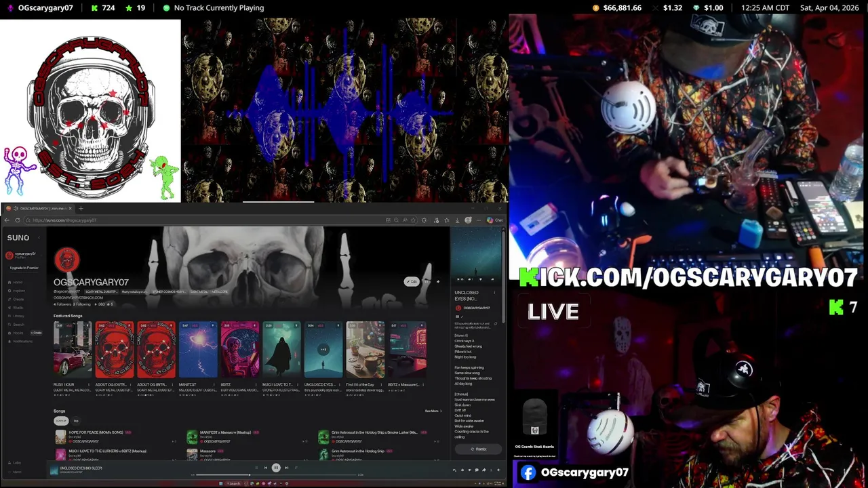Open the 8BITZ featured song card
Image resolution: width=868 pixels, height=488 pixels.
pyautogui.click(x=240, y=349)
